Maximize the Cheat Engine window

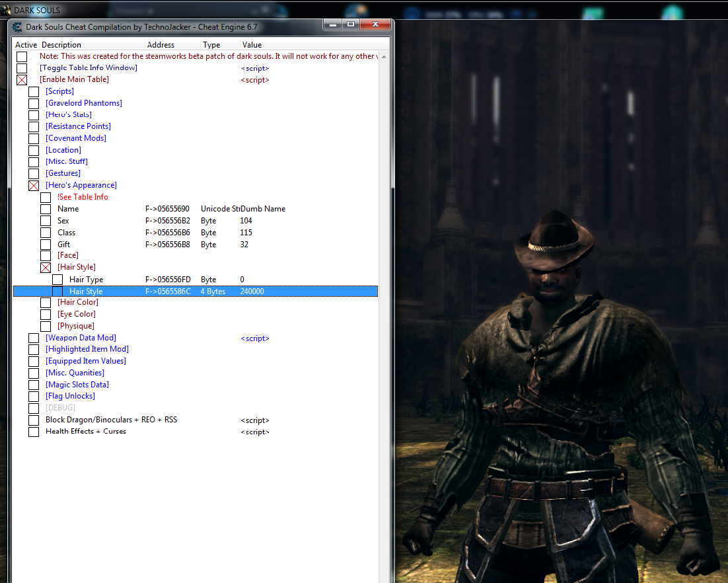(351, 24)
